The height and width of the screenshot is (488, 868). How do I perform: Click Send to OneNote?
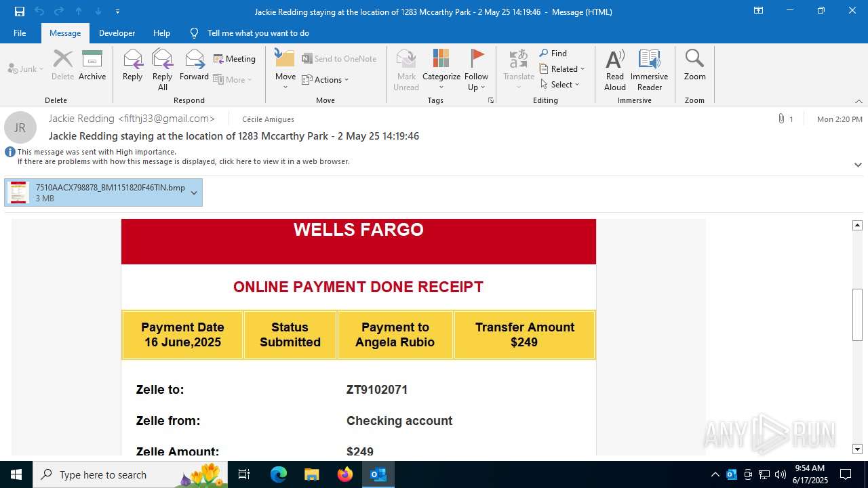(339, 59)
